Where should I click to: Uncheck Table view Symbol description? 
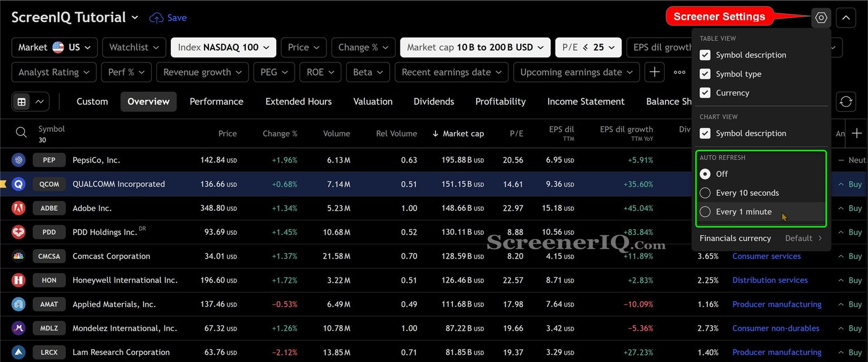tap(705, 55)
